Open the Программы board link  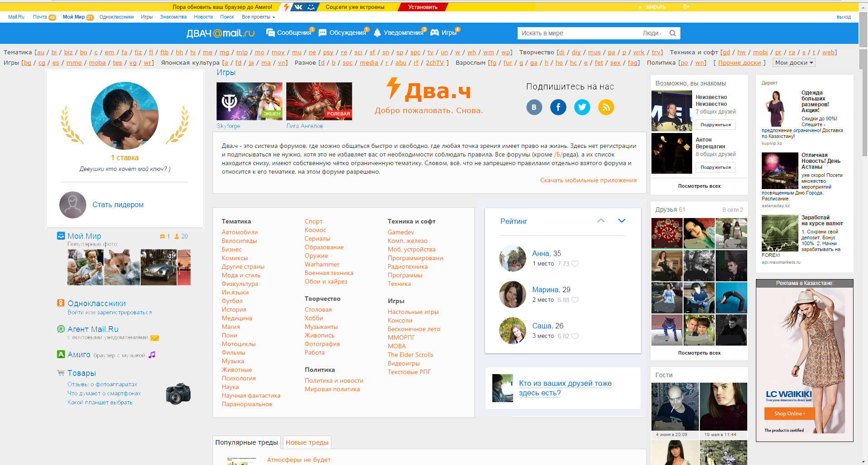coord(405,275)
